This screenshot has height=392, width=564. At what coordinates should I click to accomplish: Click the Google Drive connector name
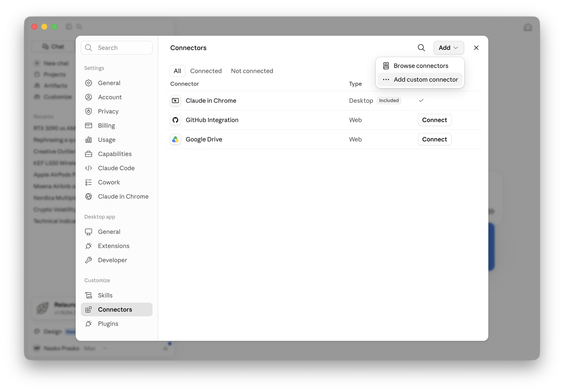[x=204, y=139]
